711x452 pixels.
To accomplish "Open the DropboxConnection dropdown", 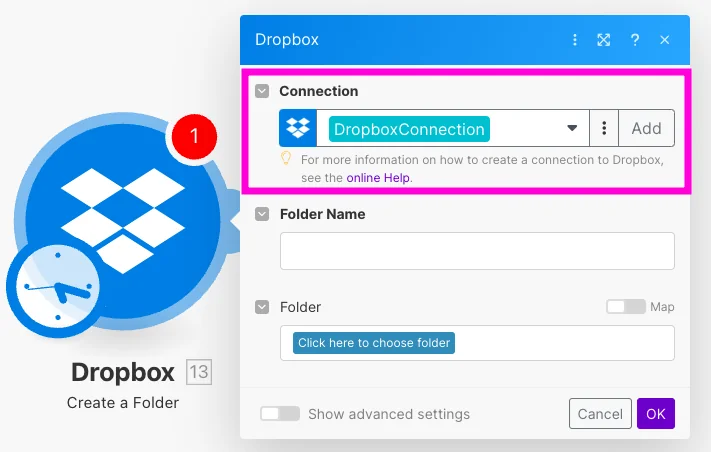I will coord(572,128).
